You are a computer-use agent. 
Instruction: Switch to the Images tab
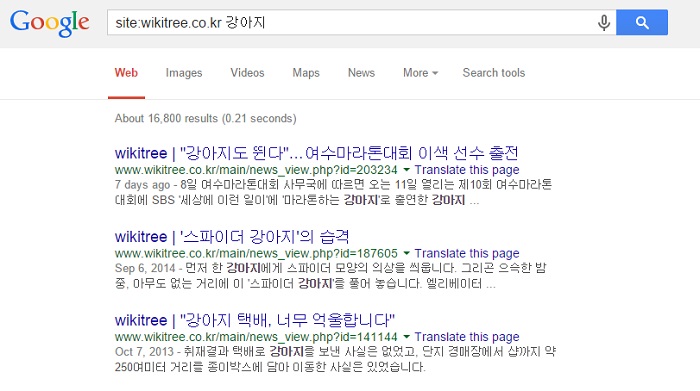(184, 73)
